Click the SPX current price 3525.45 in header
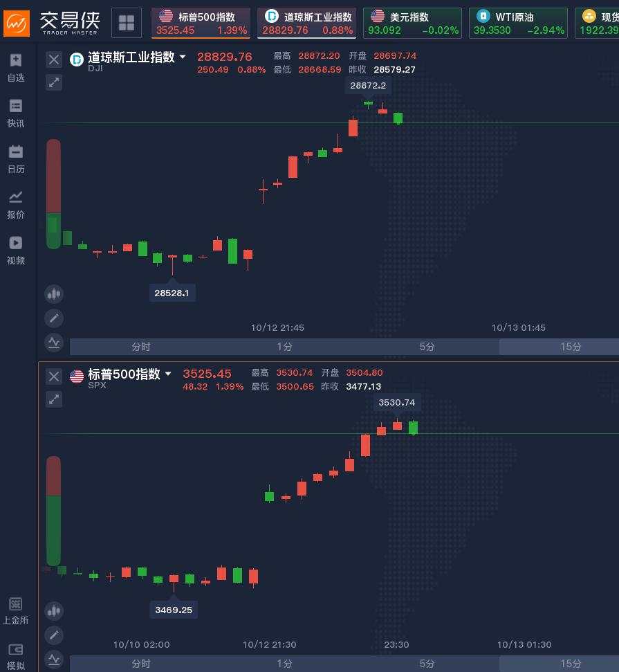The height and width of the screenshot is (672, 619). pos(207,374)
